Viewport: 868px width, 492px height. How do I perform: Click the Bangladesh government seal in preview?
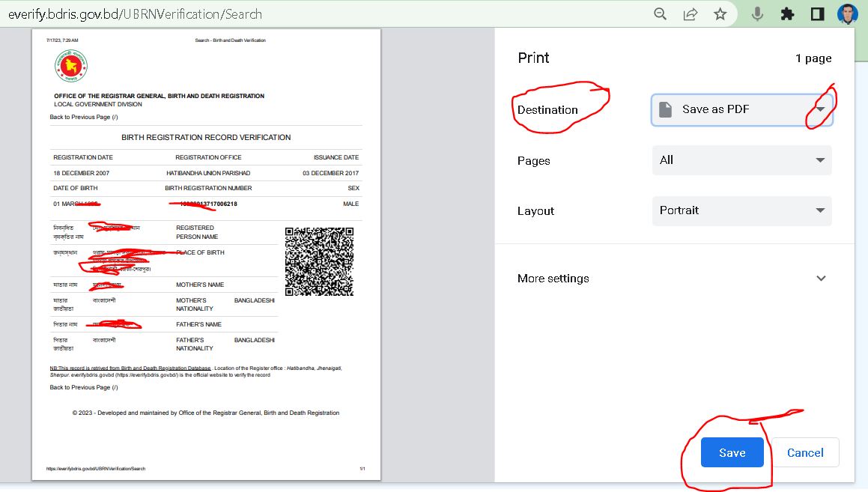[71, 67]
